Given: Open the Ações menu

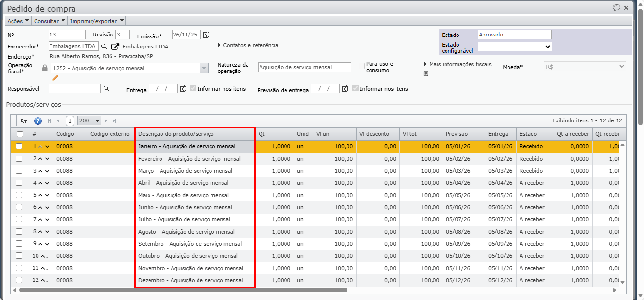Looking at the screenshot, I should 18,21.
